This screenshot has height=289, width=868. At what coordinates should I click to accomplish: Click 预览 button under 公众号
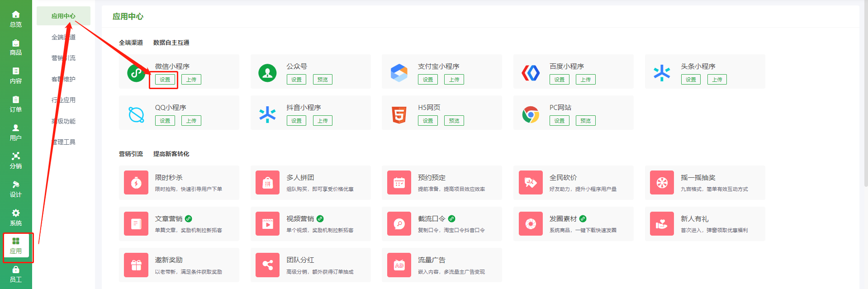pos(323,80)
